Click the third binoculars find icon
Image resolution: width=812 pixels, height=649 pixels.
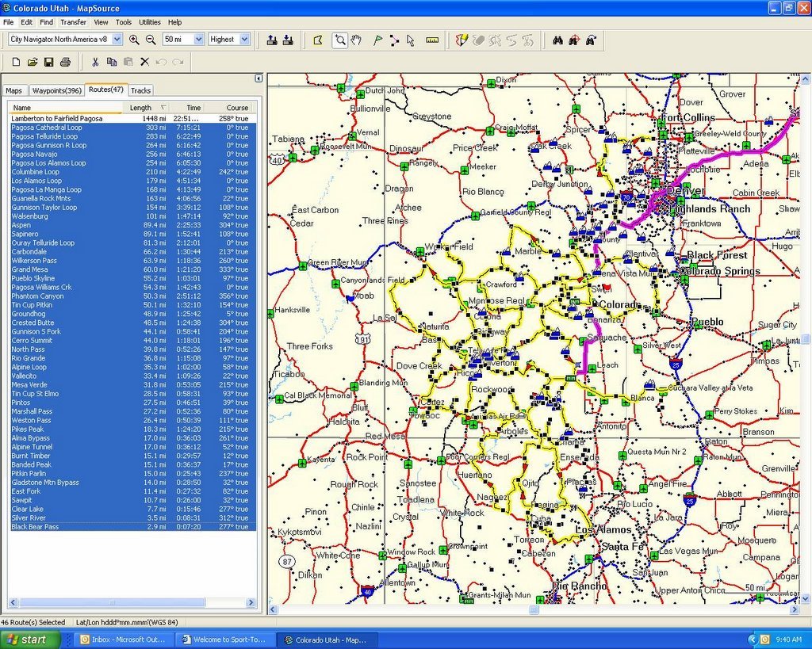(x=591, y=40)
